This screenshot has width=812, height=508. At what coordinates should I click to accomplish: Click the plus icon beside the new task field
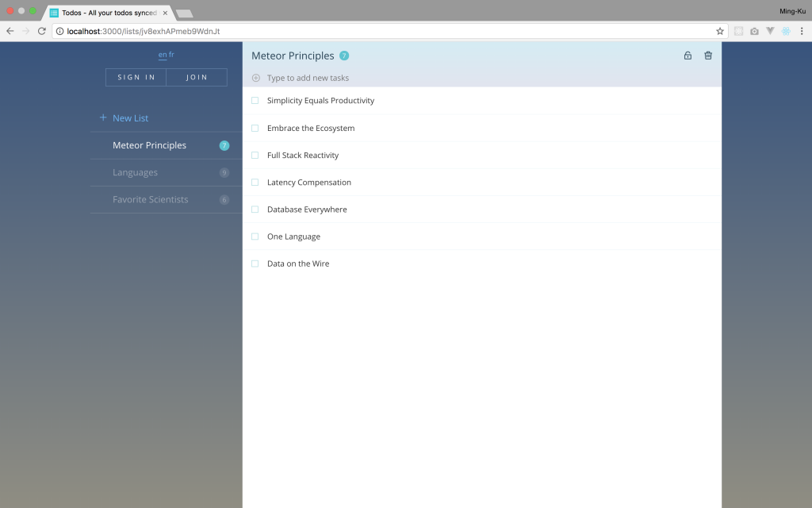pos(256,78)
